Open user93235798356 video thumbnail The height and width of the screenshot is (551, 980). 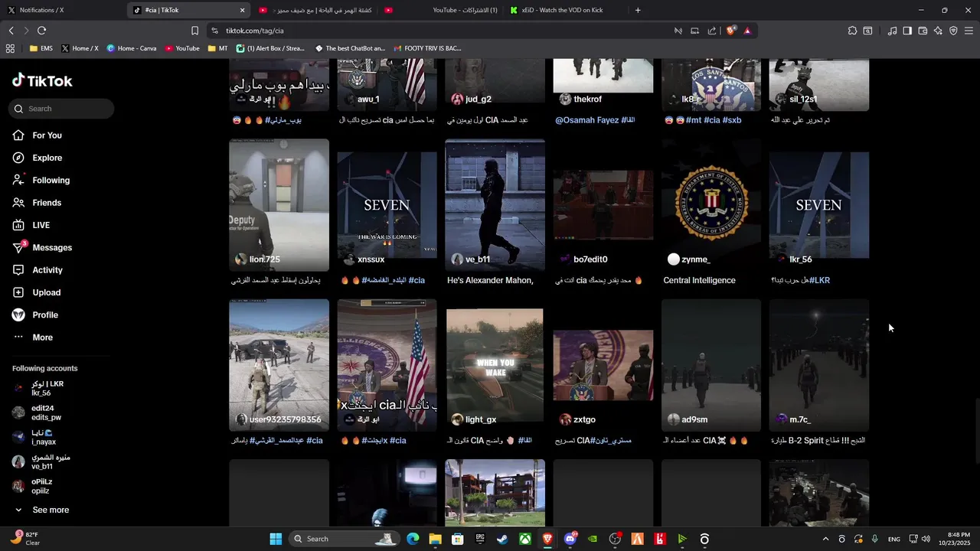(x=279, y=365)
